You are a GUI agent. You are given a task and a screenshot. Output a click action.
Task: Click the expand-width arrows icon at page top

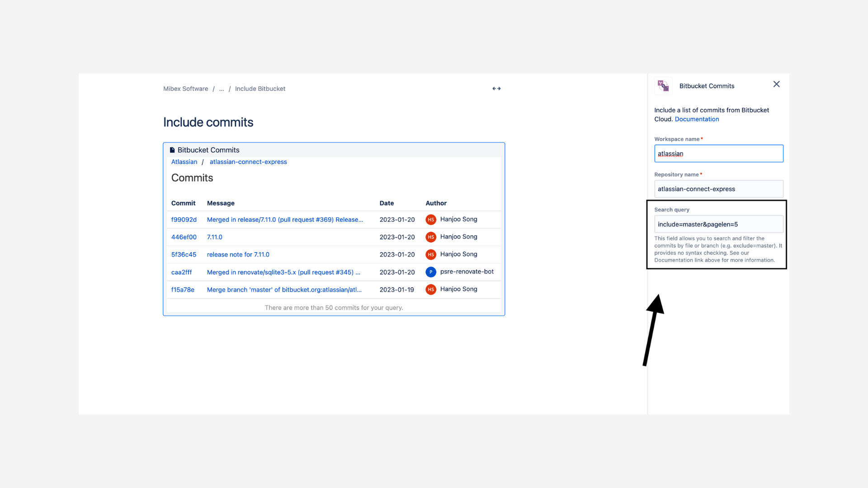tap(496, 89)
